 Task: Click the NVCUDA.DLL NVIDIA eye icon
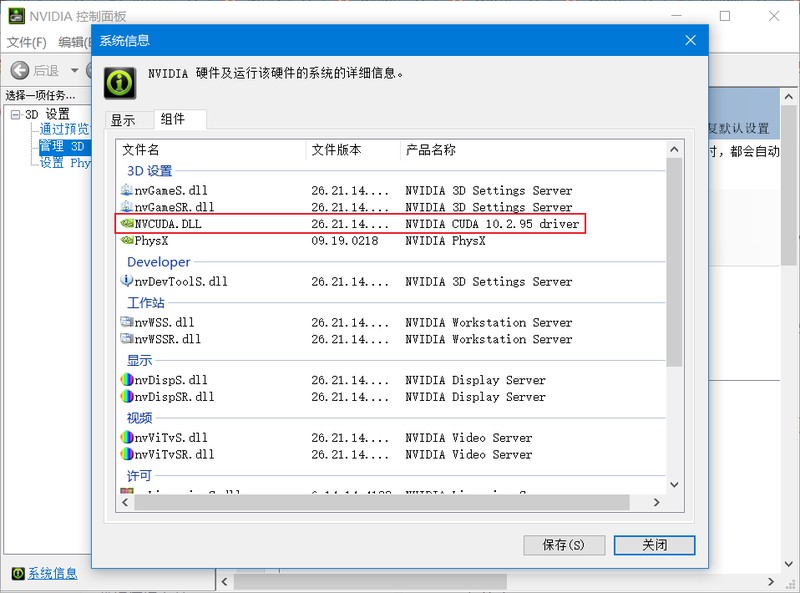click(127, 224)
